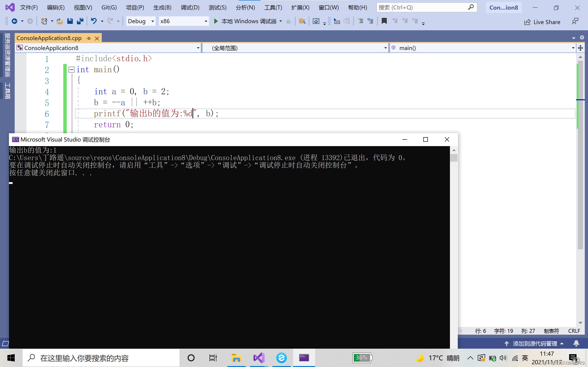Open the 生成(B) menu
Screen dimensions: 588x367
click(x=162, y=8)
